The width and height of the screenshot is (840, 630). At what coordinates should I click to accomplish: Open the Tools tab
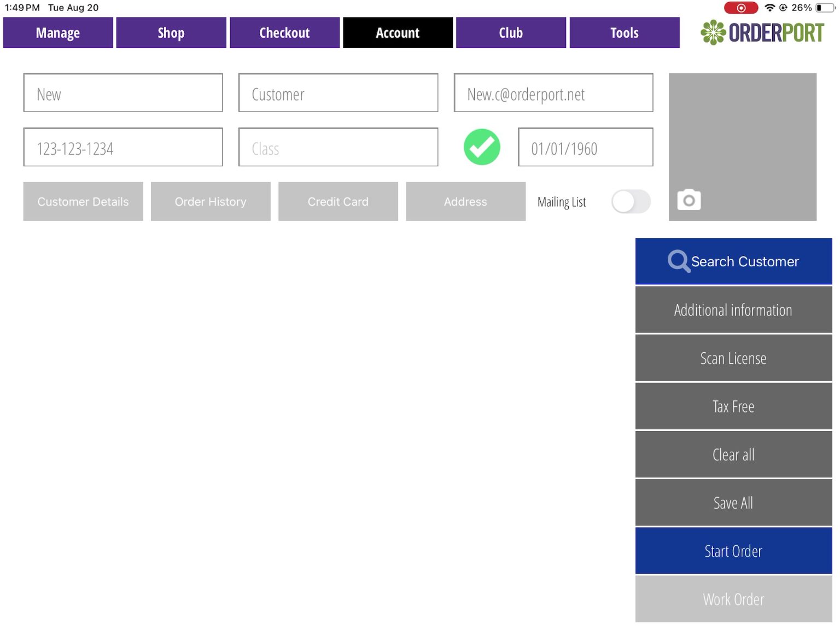pyautogui.click(x=624, y=32)
